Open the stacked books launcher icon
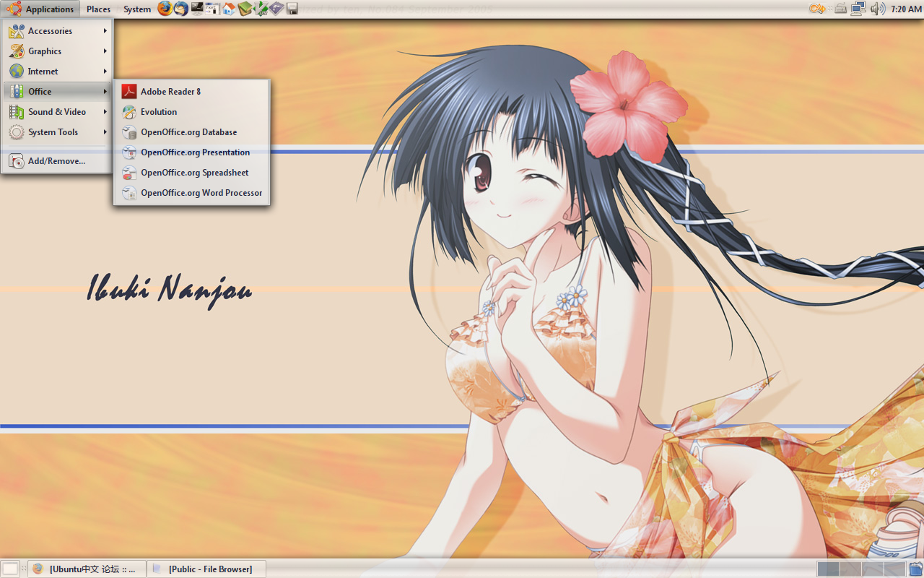The image size is (924, 578). point(245,9)
